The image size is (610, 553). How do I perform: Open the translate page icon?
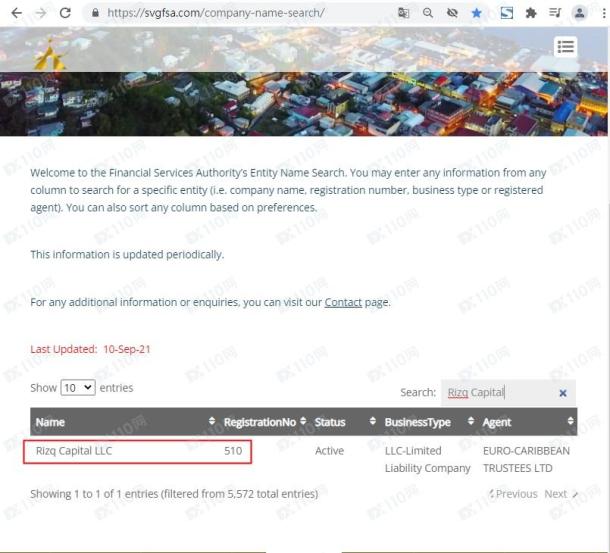click(403, 13)
